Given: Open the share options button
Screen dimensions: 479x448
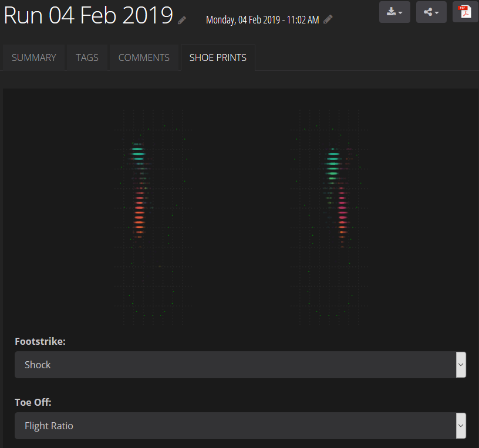Looking at the screenshot, I should (431, 12).
